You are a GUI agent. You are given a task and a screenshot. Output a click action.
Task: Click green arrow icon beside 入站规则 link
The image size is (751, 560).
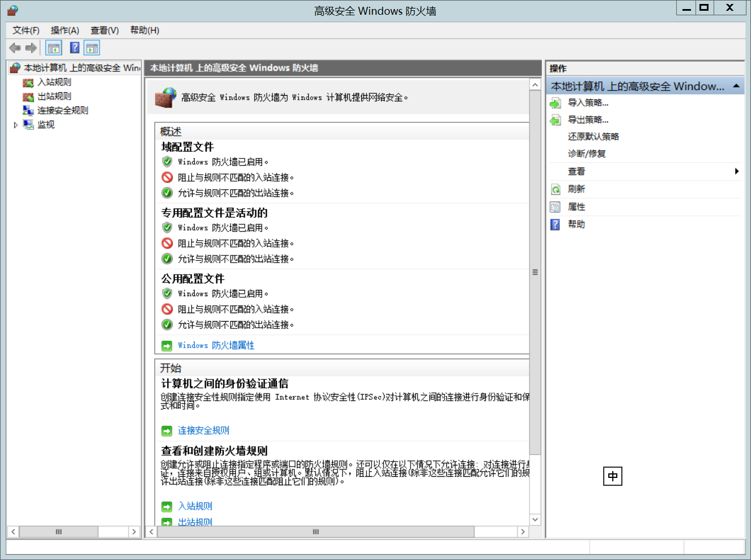click(x=167, y=507)
